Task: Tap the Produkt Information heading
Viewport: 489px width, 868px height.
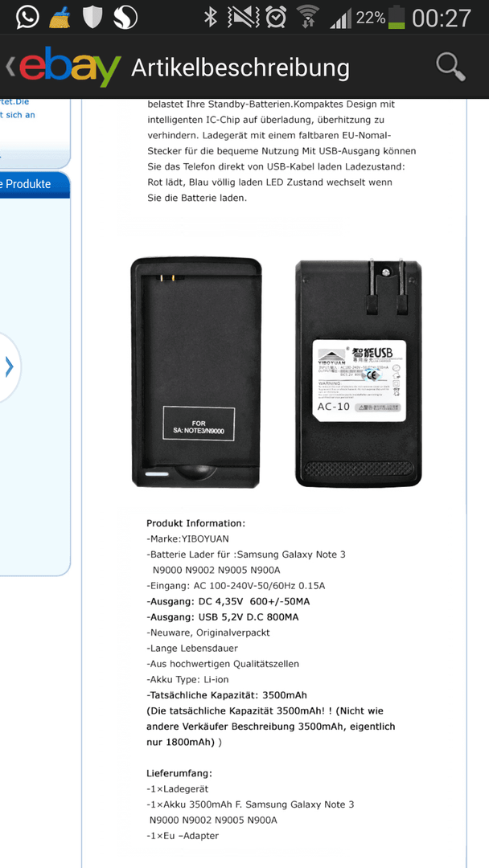Action: click(x=195, y=523)
